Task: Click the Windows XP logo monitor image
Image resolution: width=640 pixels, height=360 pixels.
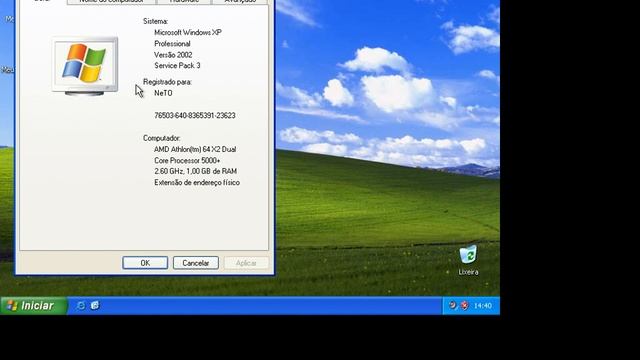Action: click(x=85, y=66)
